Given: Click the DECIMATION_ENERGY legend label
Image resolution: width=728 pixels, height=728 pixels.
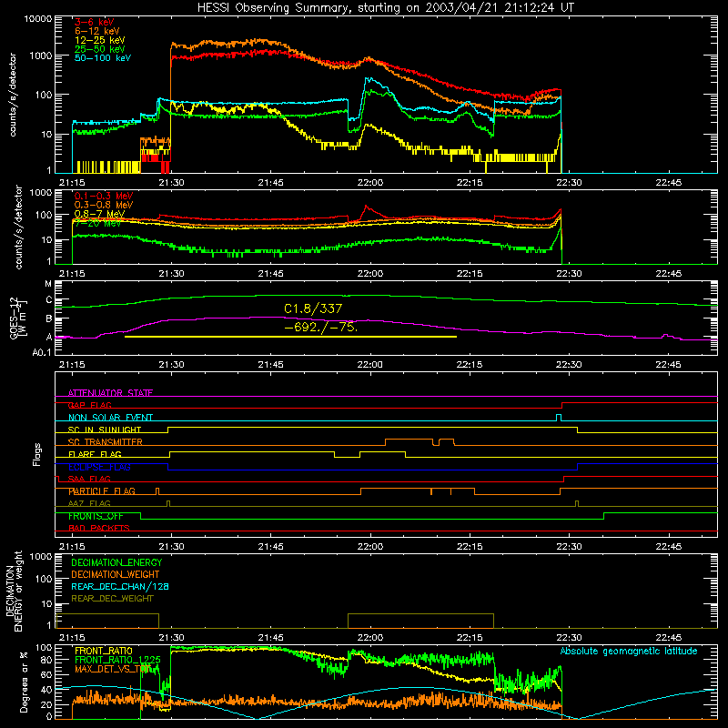Looking at the screenshot, I should [x=116, y=562].
